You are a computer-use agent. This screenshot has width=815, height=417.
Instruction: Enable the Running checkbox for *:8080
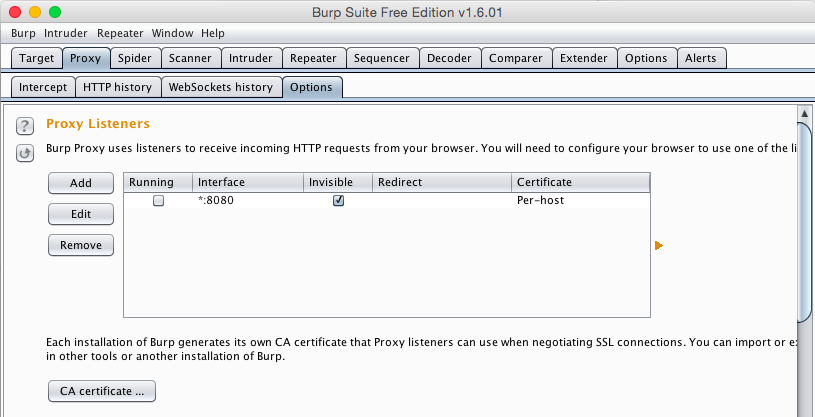tap(158, 200)
